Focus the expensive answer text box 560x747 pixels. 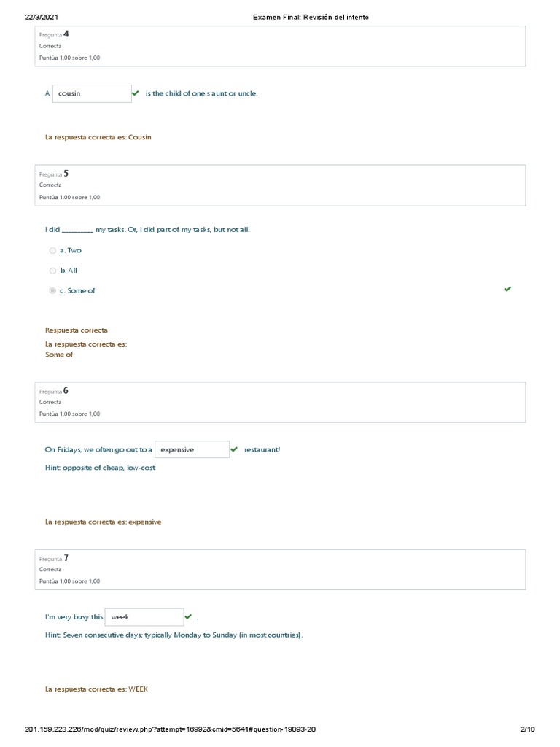(192, 449)
